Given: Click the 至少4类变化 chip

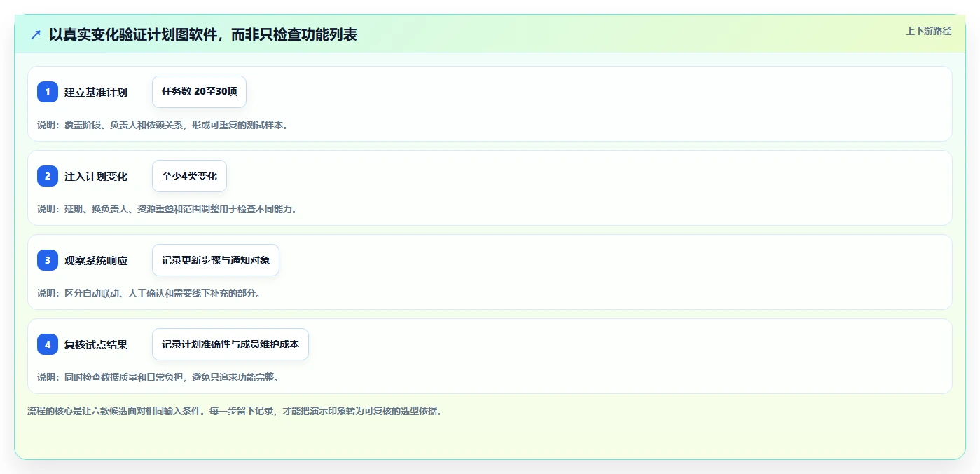Looking at the screenshot, I should point(189,176).
